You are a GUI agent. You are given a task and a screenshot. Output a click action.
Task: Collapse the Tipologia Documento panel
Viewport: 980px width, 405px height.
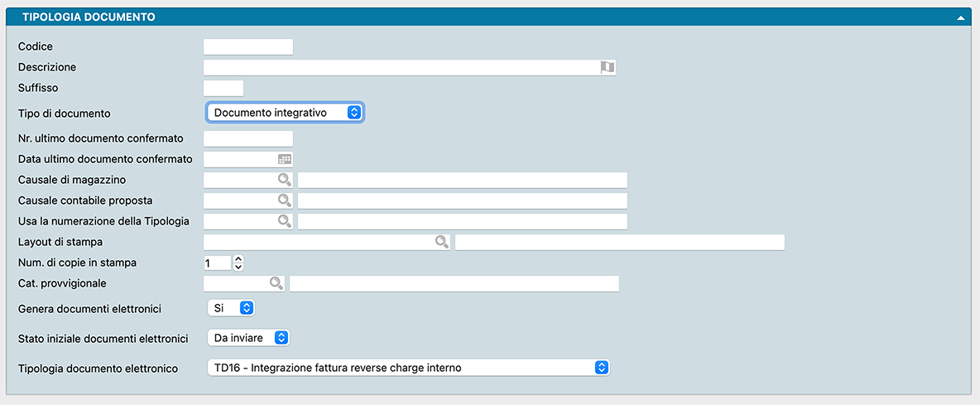click(960, 17)
